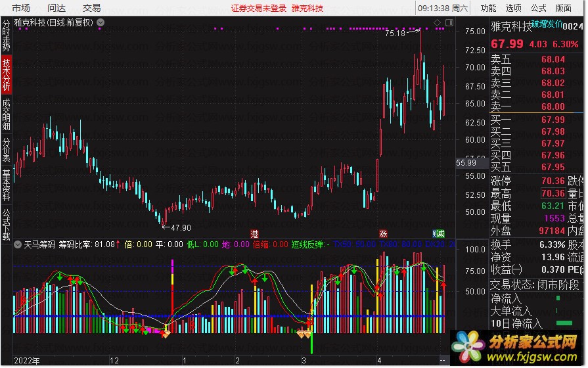Select the 卖二 price 68.01
The width and height of the screenshot is (588, 368).
pyautogui.click(x=553, y=95)
